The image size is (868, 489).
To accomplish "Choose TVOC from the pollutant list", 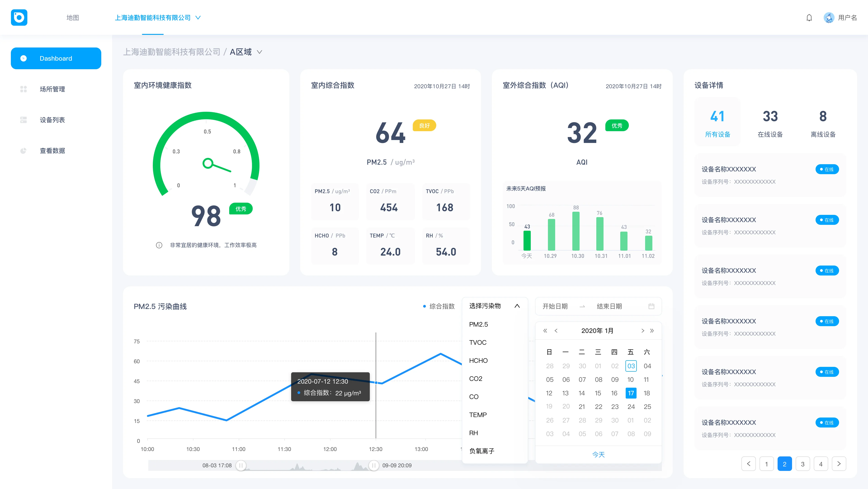I will click(x=478, y=342).
